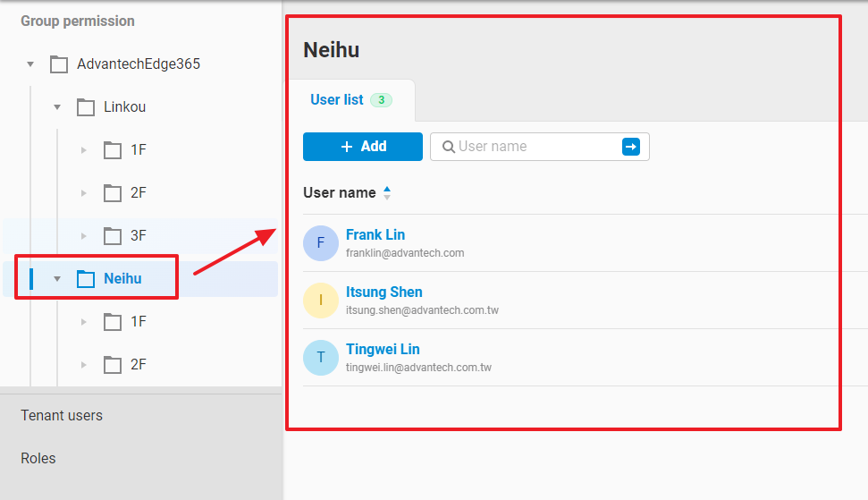Viewport: 868px width, 500px height.
Task: Focus the User name search field
Action: (532, 147)
